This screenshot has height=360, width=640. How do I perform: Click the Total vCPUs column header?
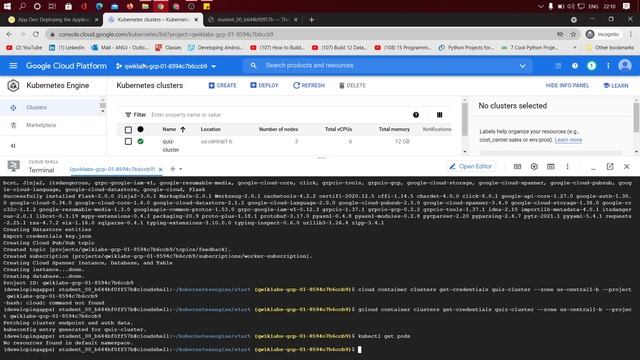coord(338,129)
